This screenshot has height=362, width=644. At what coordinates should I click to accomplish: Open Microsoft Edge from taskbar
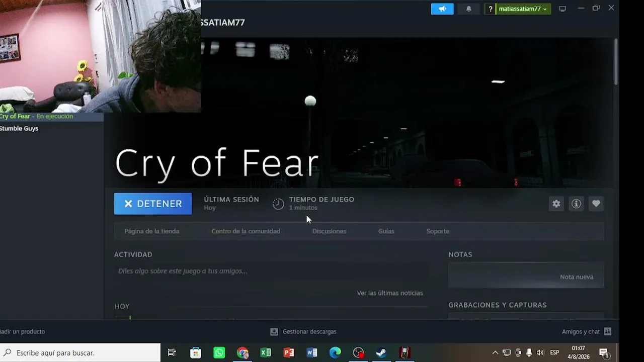[335, 352]
